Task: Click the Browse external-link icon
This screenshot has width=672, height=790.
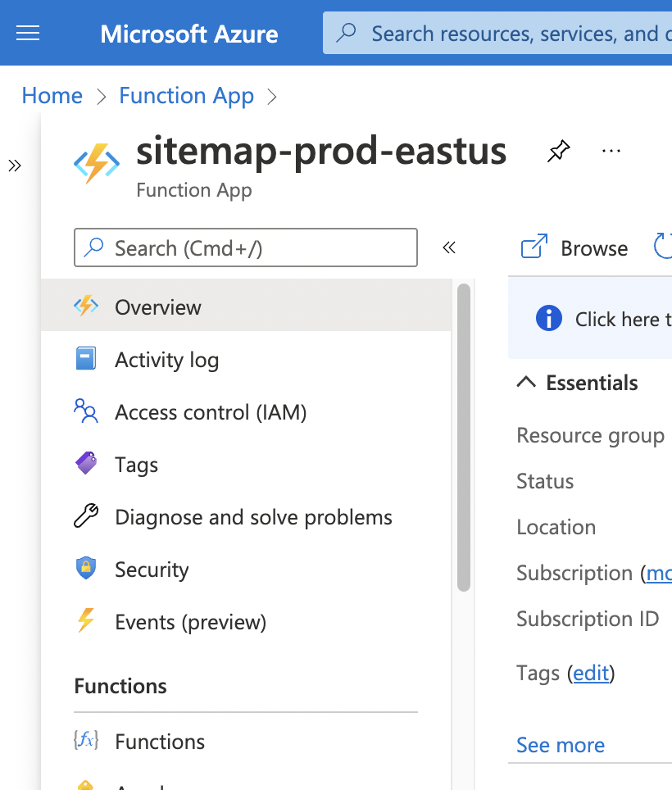Action: (x=534, y=246)
